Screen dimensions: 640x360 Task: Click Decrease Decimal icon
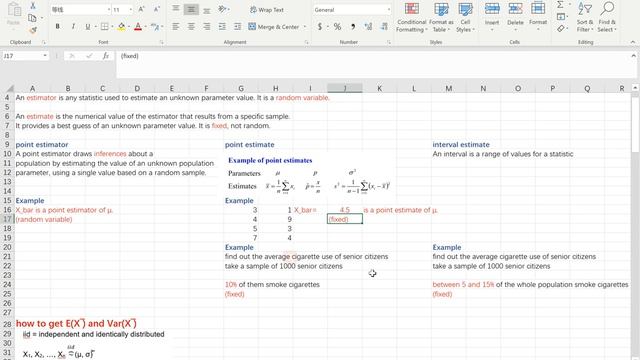point(384,27)
